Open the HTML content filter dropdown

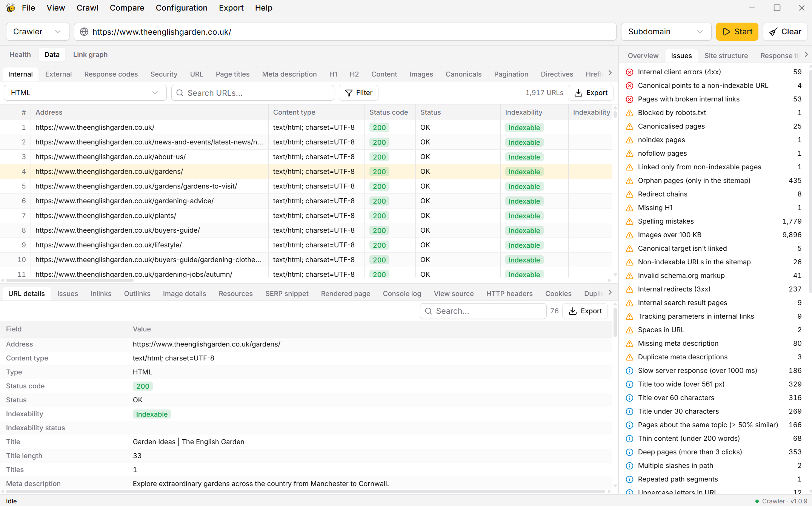coord(85,93)
